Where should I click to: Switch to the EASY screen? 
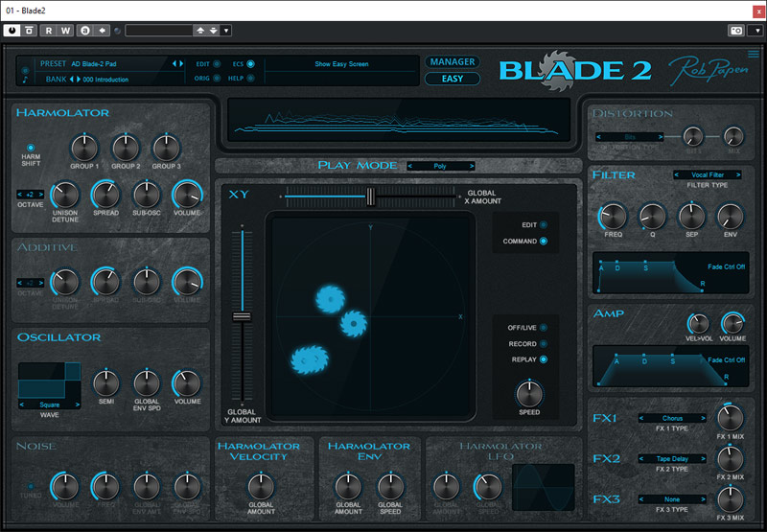point(452,79)
